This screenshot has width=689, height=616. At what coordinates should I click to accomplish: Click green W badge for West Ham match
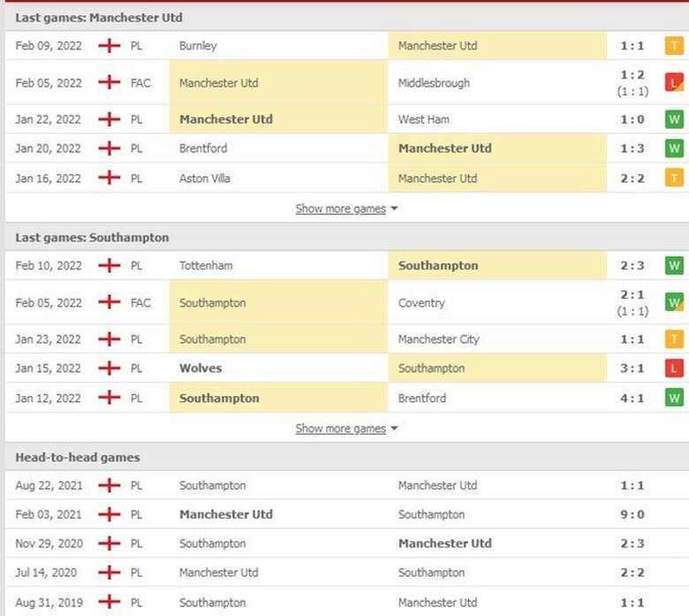point(674,119)
